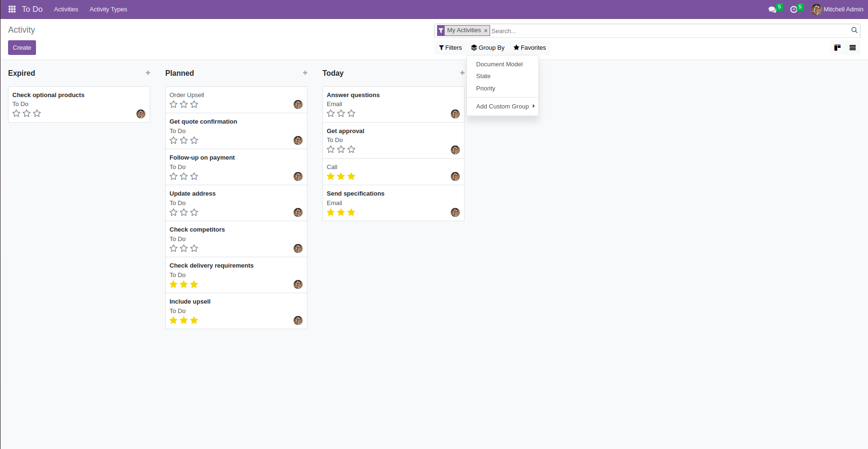Click the Today column header
Image resolution: width=868 pixels, height=449 pixels.
(333, 73)
